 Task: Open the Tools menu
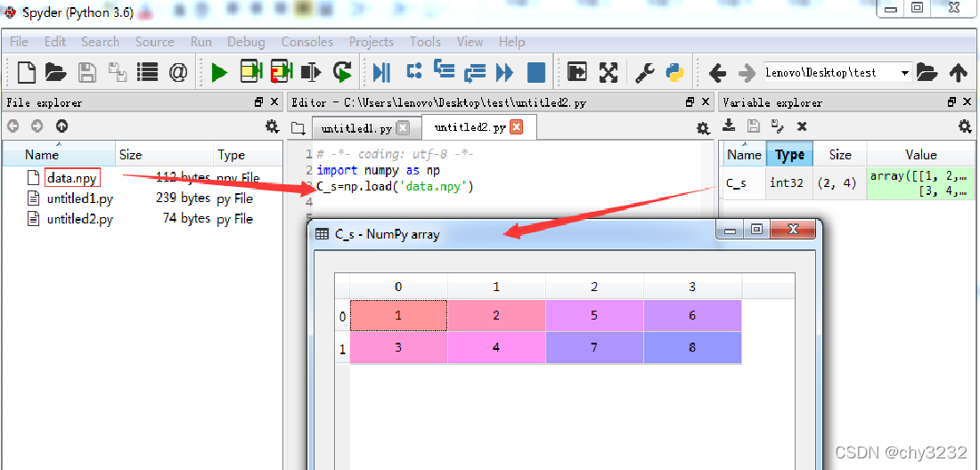[x=425, y=42]
